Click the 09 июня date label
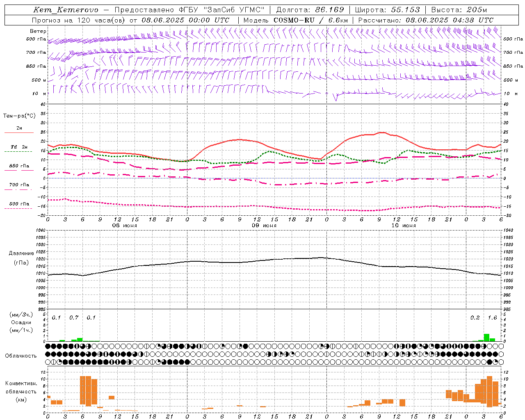This screenshot has height=420, width=525. [x=264, y=226]
